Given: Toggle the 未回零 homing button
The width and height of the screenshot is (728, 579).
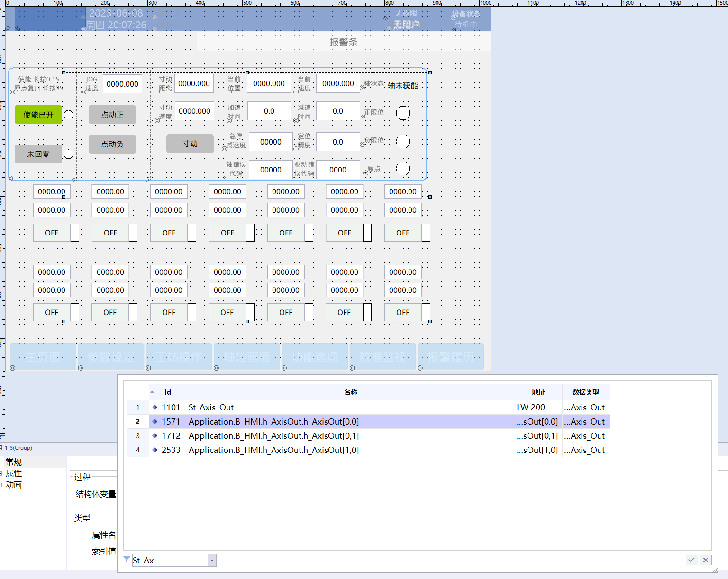Looking at the screenshot, I should tap(38, 154).
